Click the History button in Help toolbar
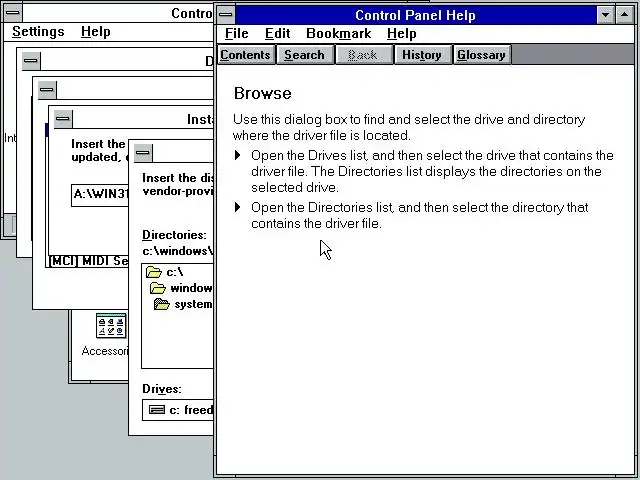The width and height of the screenshot is (640, 480). click(422, 55)
